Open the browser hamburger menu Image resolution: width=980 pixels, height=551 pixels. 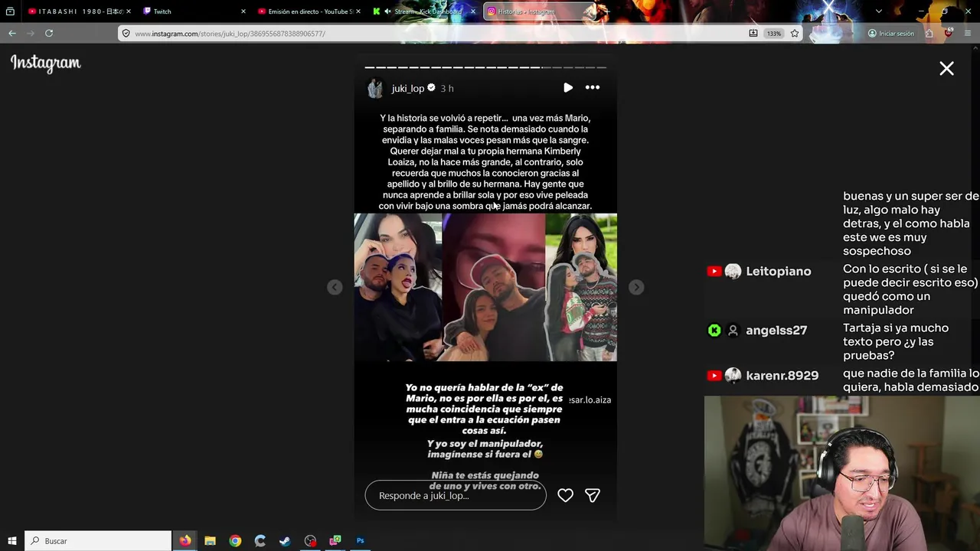pyautogui.click(x=968, y=34)
